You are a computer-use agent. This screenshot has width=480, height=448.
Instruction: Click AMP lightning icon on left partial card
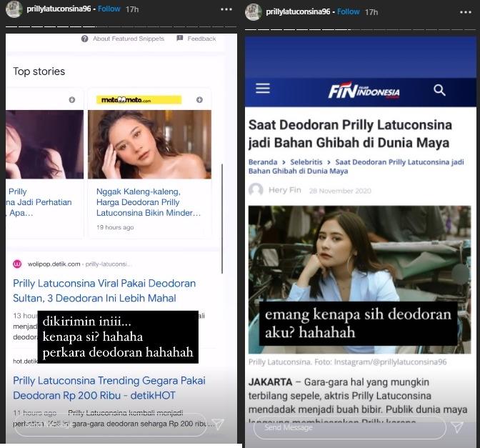pos(72,100)
